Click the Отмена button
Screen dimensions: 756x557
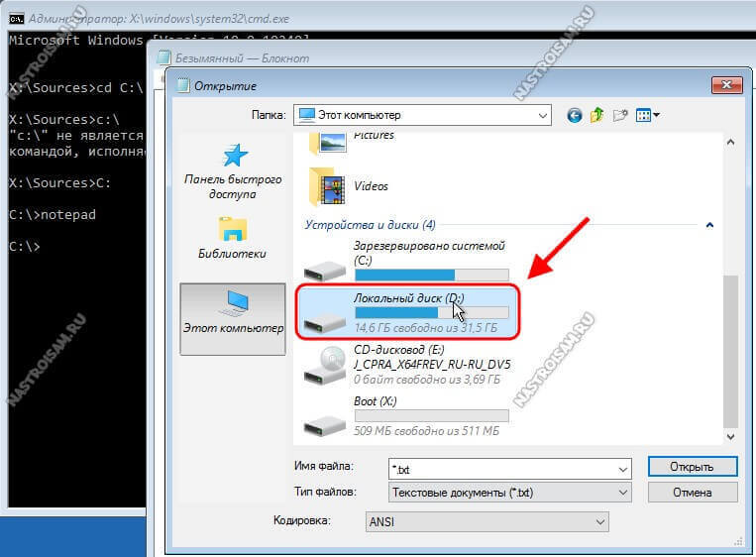point(693,493)
